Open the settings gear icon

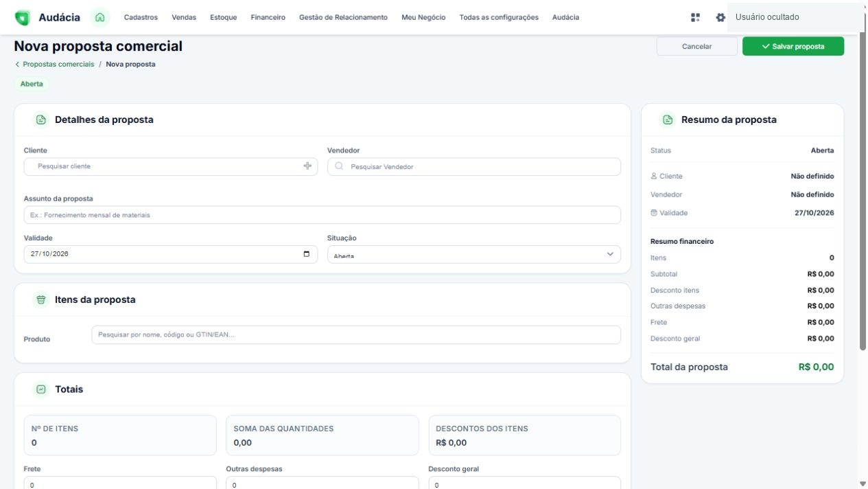[720, 17]
